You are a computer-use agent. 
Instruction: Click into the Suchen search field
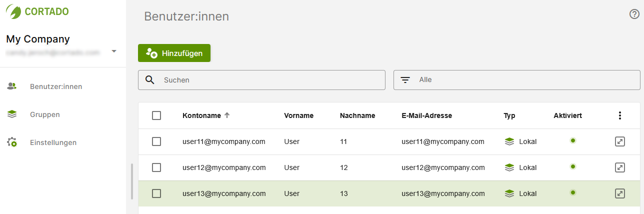click(x=261, y=80)
